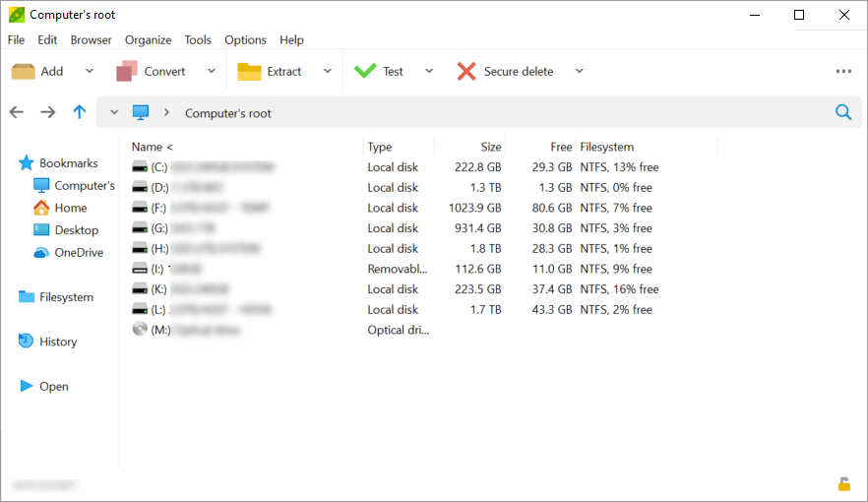
Task: Open the Organize menu
Action: 148,39
